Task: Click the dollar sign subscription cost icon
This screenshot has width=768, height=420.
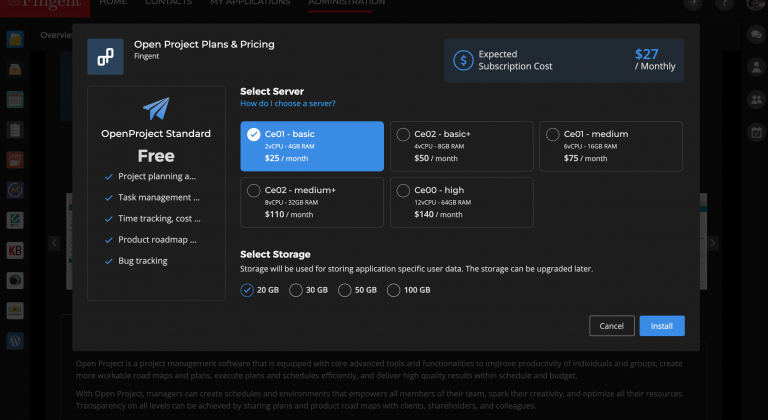Action: click(463, 60)
